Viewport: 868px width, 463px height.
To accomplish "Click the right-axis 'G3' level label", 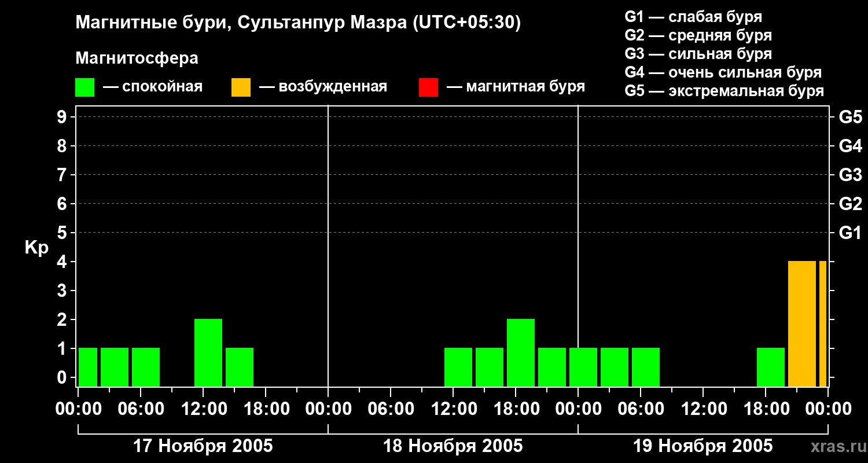I will pyautogui.click(x=850, y=175).
